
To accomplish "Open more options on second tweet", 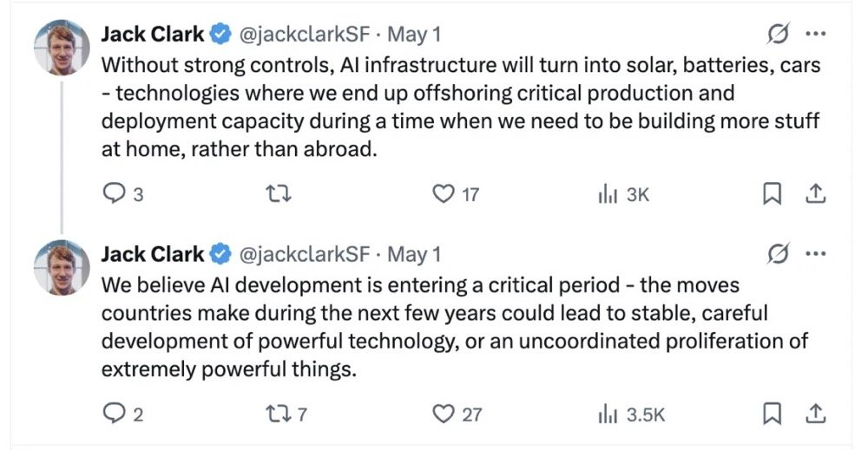I will coord(816,255).
